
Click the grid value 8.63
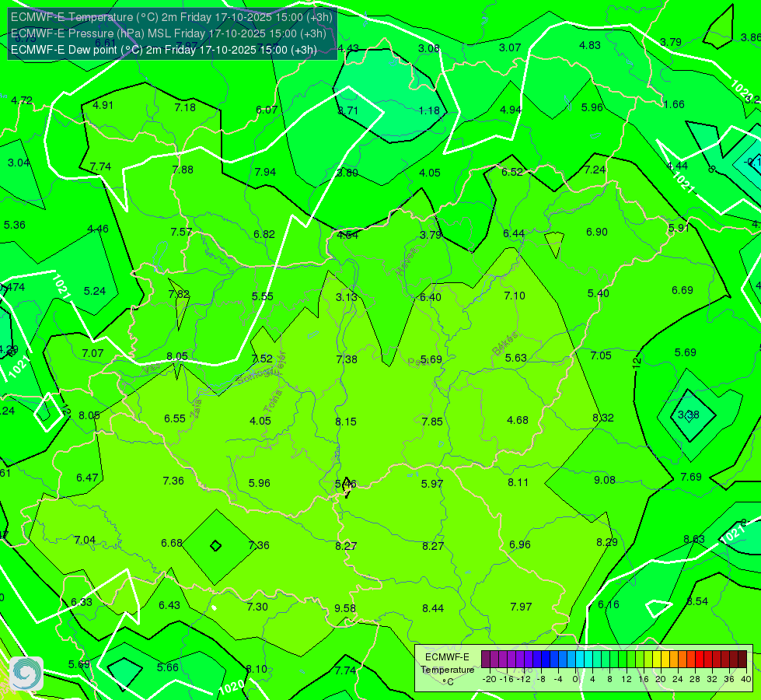(694, 539)
